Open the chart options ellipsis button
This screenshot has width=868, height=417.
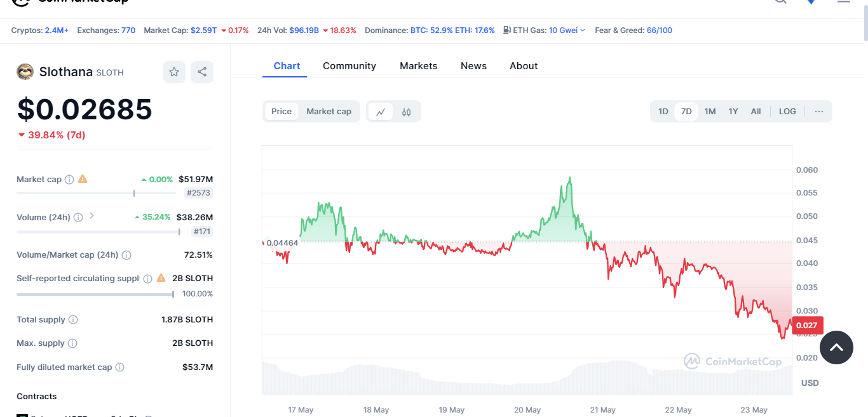click(819, 111)
